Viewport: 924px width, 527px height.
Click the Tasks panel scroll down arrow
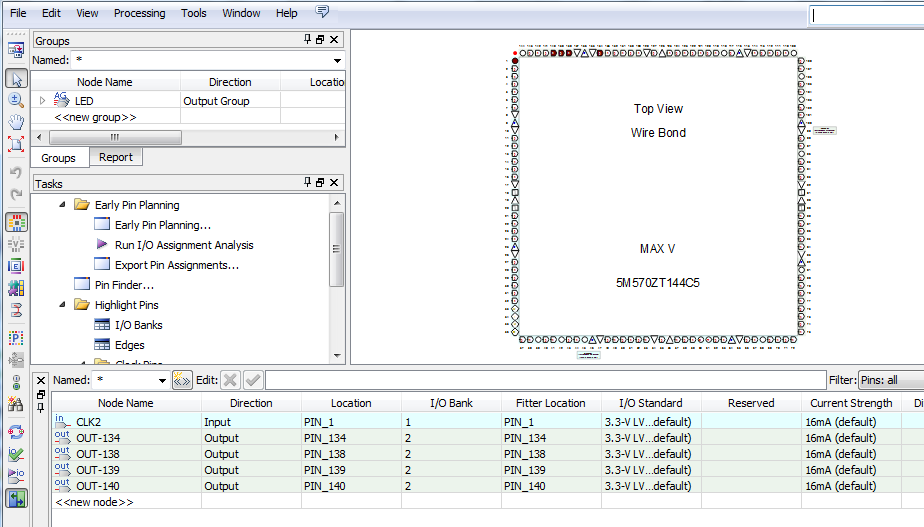click(x=337, y=355)
